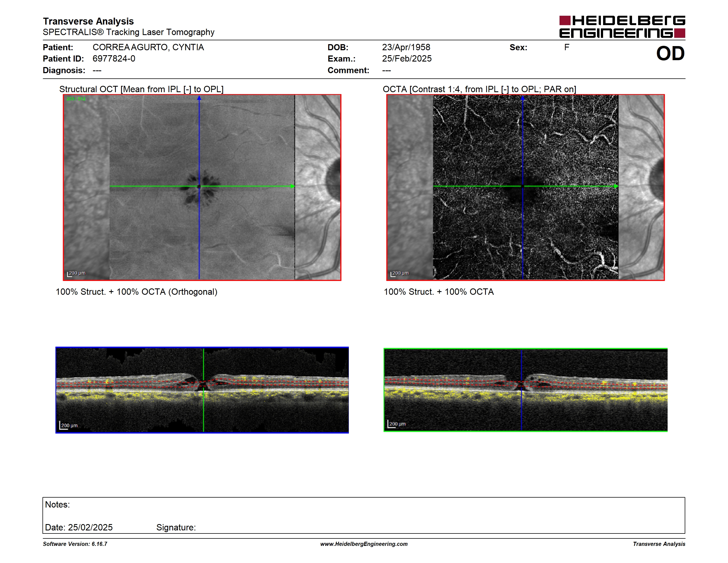Viewport: 728px width, 563px height.
Task: Click the Software Version: 6.16.7 text
Action: click(75, 544)
